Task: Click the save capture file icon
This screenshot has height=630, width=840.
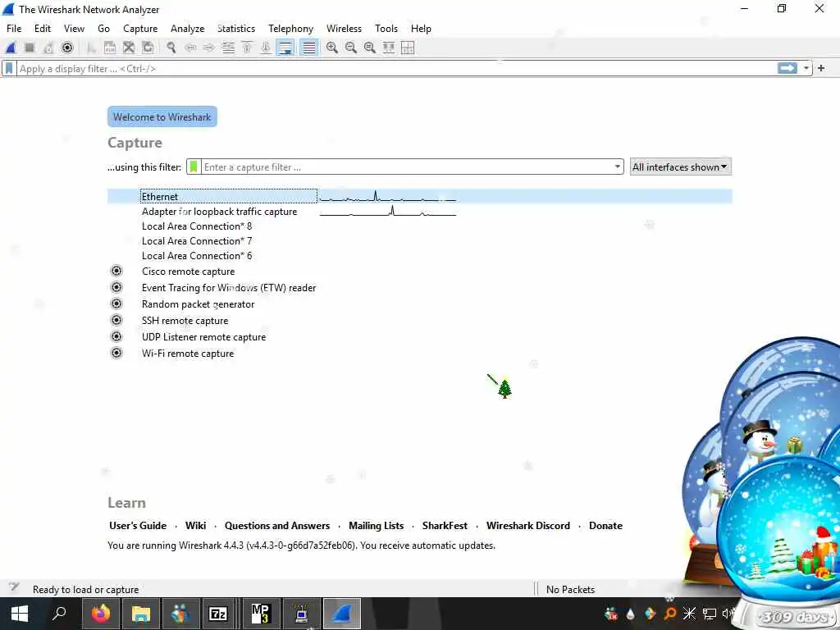Action: (110, 48)
